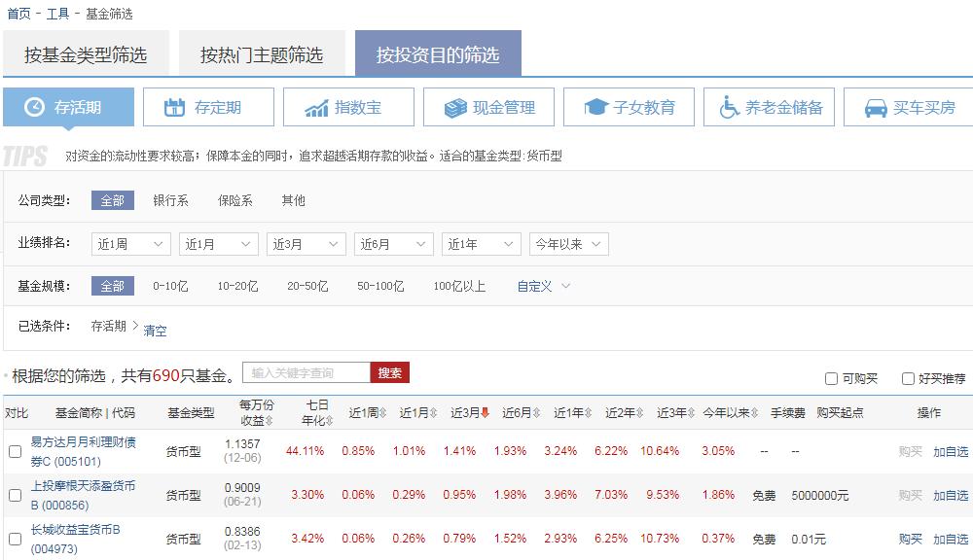Sort by the 近3月 column arrow

[486, 412]
